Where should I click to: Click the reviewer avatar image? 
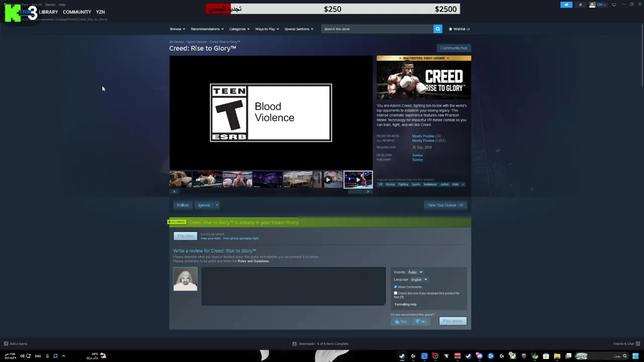pos(185,279)
